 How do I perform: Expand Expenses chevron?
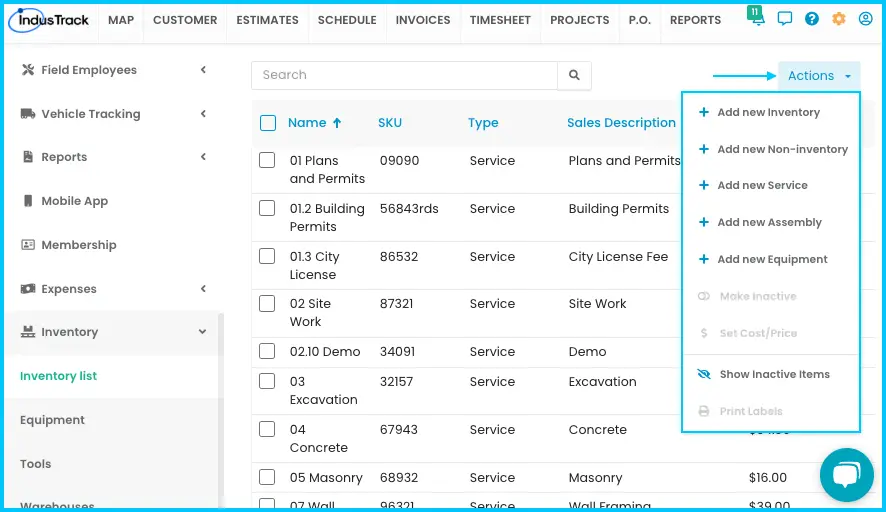pyautogui.click(x=203, y=289)
